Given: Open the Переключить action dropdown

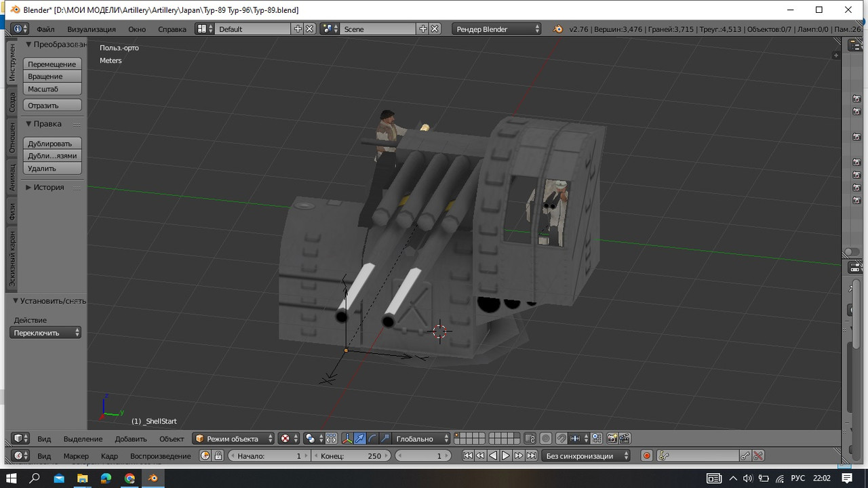Looking at the screenshot, I should (45, 333).
